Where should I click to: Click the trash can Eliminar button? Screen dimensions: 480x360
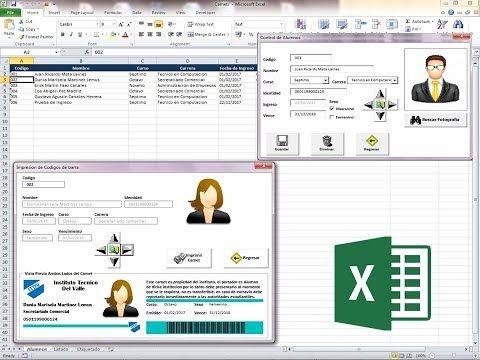pos(327,144)
